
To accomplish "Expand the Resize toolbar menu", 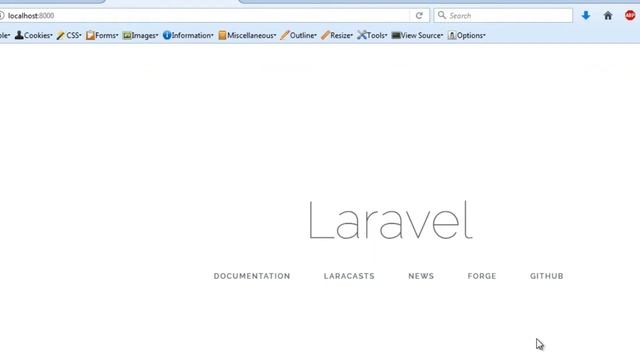I will (x=337, y=36).
